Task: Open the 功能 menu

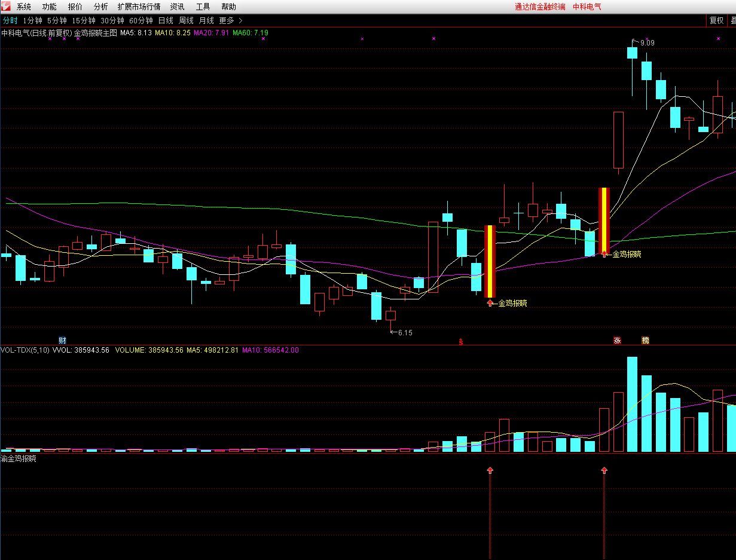Action: pos(50,7)
